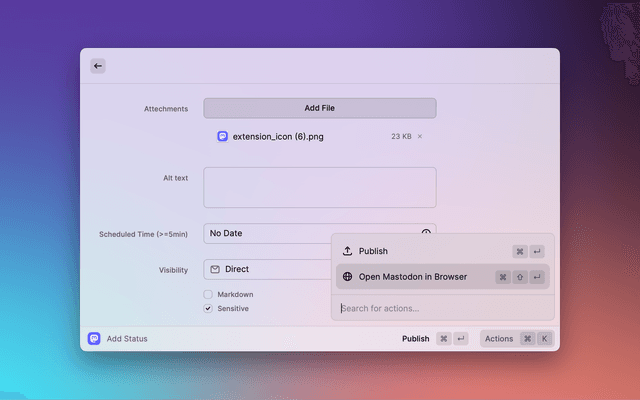
Task: Remove the extension_icon (6).png attachment
Action: 420,136
